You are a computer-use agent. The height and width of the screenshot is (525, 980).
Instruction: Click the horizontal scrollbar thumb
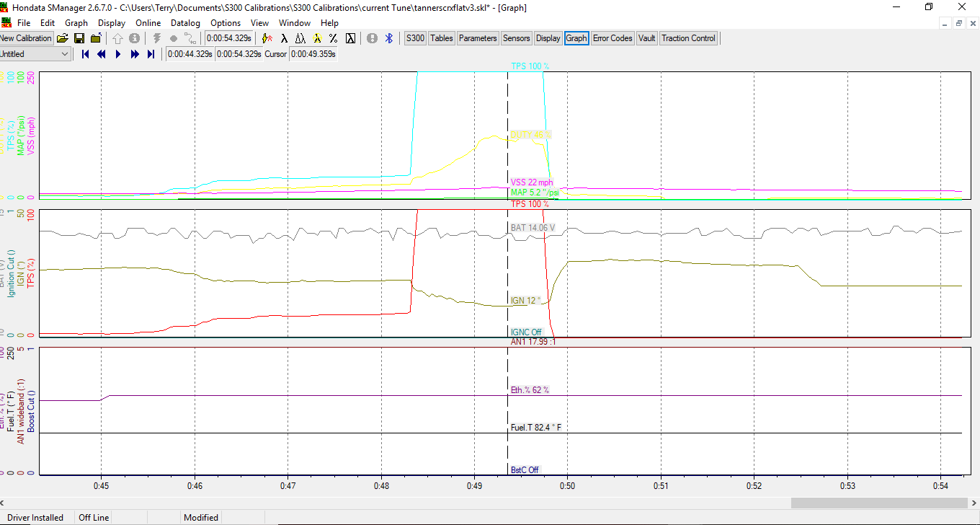click(x=879, y=503)
